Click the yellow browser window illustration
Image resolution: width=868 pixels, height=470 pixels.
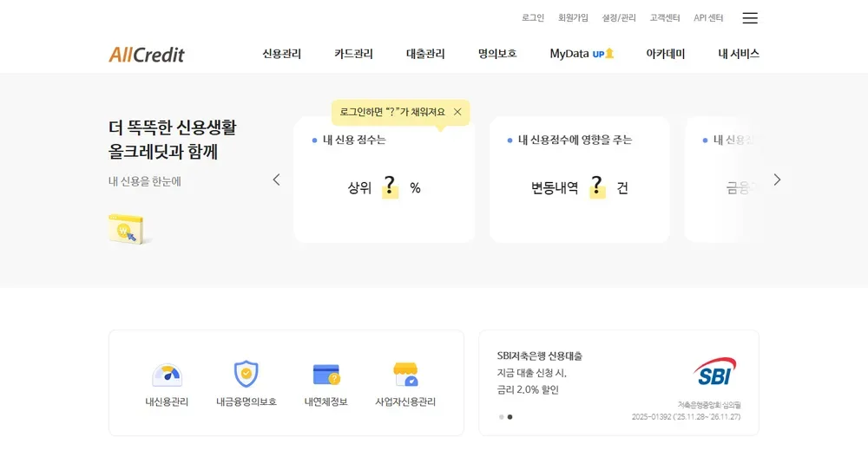[x=128, y=229]
